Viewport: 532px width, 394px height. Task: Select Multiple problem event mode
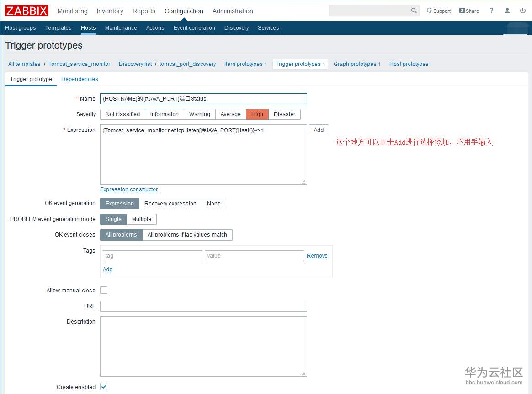142,219
